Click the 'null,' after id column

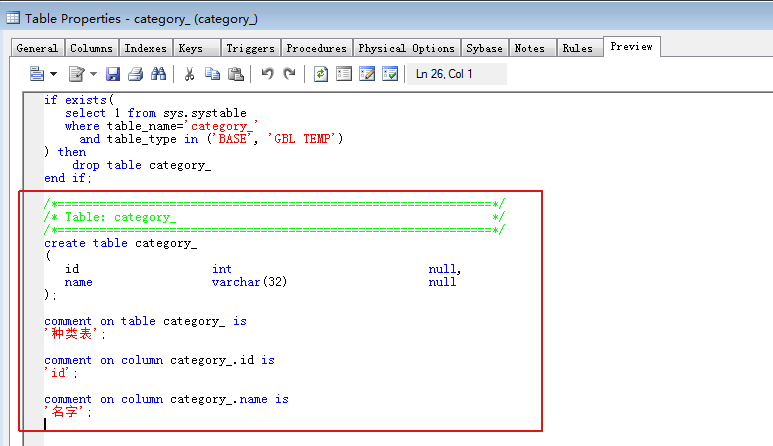pyautogui.click(x=445, y=269)
